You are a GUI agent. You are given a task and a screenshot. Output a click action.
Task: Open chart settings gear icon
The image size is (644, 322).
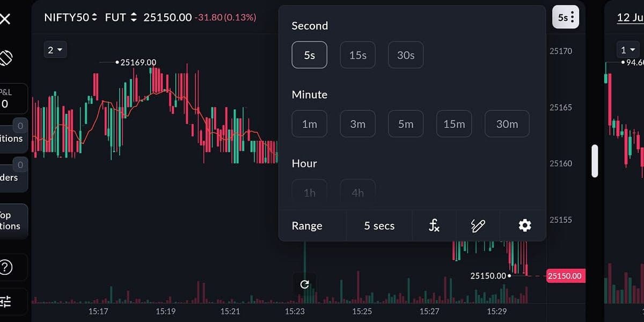[x=524, y=226]
